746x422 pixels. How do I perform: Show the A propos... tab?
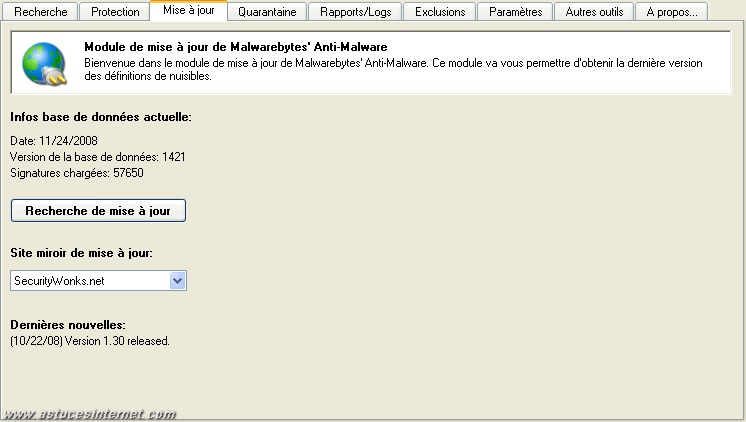[672, 12]
